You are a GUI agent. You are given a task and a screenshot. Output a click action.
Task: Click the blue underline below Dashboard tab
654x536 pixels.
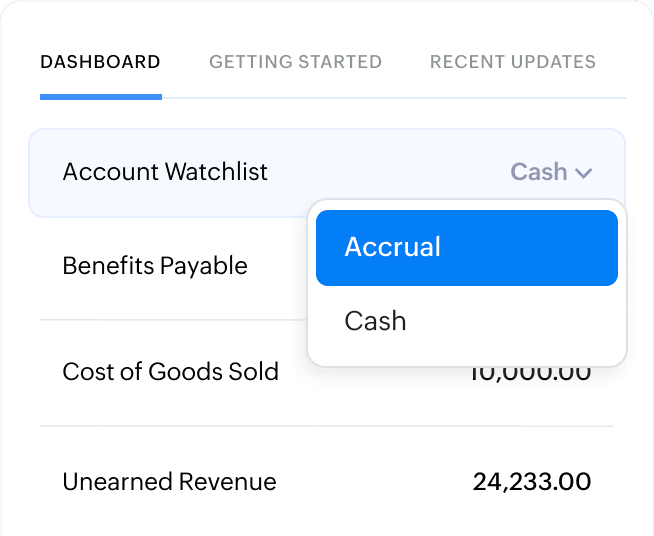100,97
